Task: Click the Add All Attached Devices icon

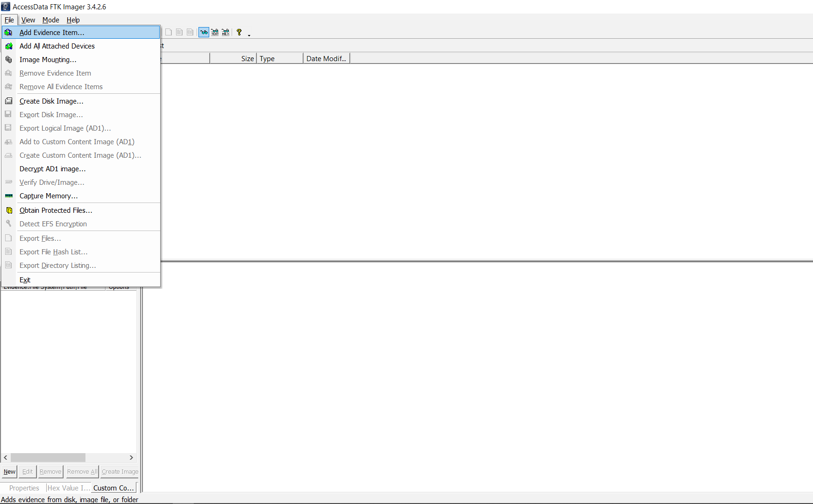Action: 8,46
